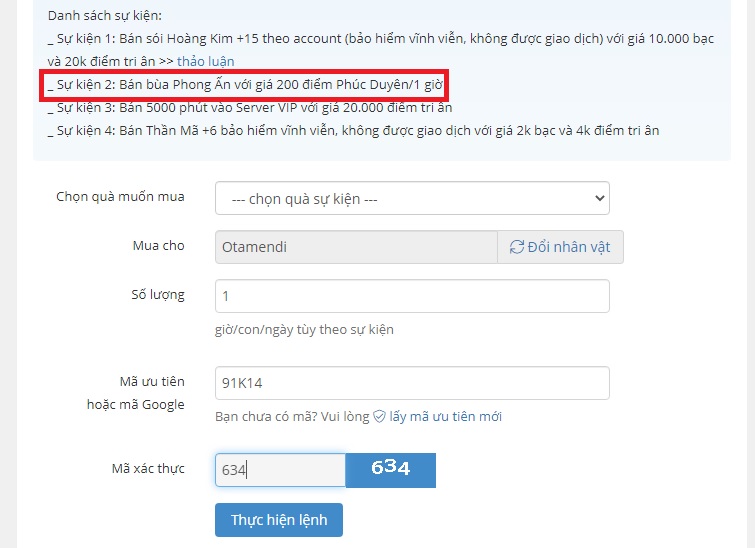Click the "Mã xác thực" label
The height and width of the screenshot is (548, 755).
point(148,468)
